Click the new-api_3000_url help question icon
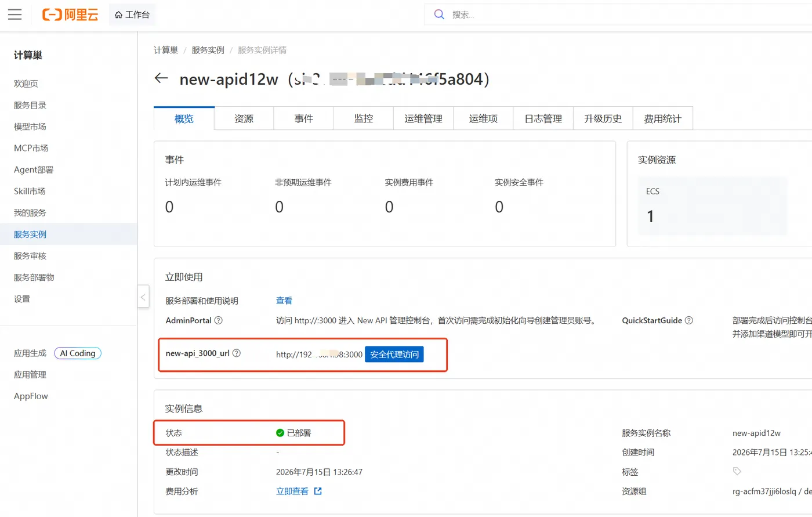Viewport: 812px width, 517px height. [x=237, y=353]
